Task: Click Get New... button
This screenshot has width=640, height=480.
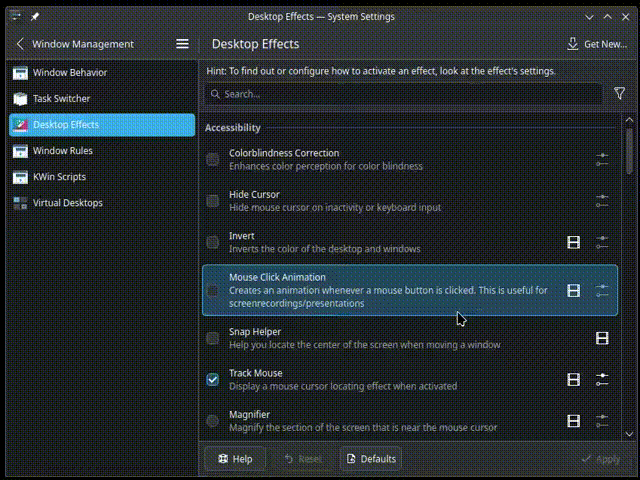Action: 597,44
